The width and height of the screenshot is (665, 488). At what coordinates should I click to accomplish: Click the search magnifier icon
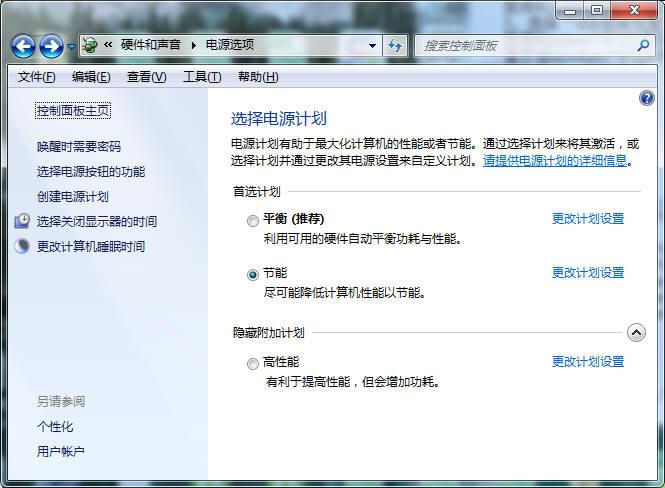coord(643,45)
